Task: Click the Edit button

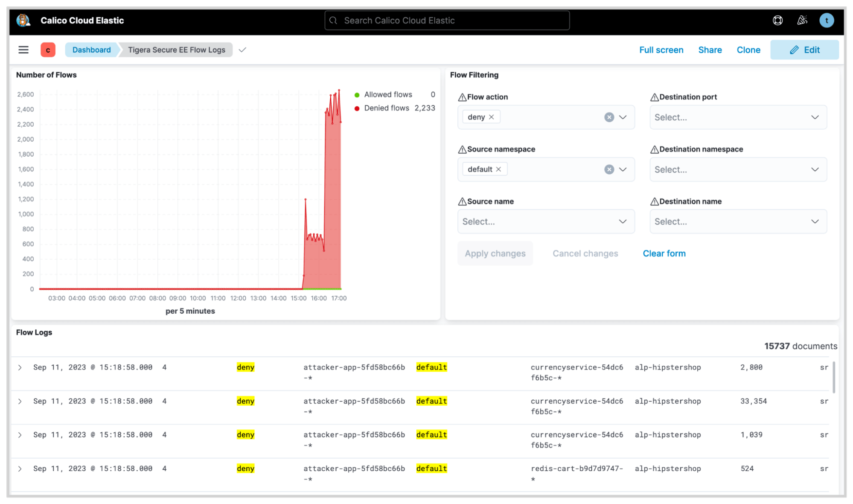Action: pyautogui.click(x=804, y=50)
